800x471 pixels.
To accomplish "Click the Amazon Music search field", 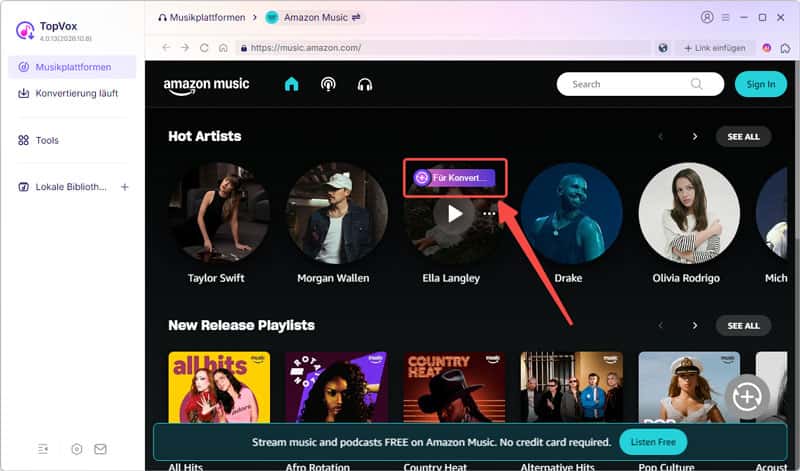I will pyautogui.click(x=640, y=84).
